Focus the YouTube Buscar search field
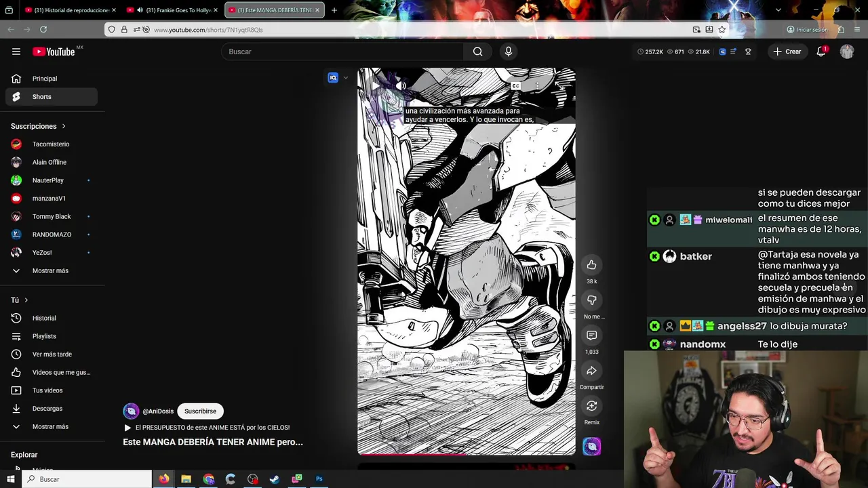 [342, 52]
